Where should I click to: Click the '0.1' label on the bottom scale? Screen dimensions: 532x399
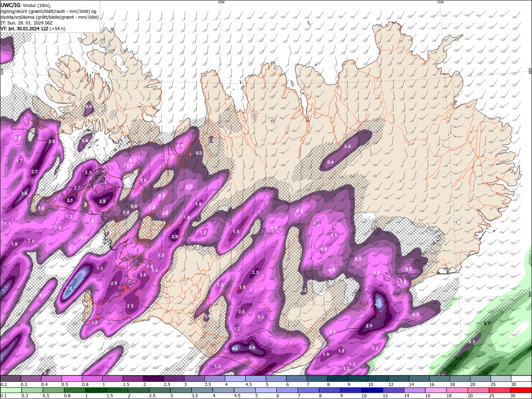coord(3,396)
